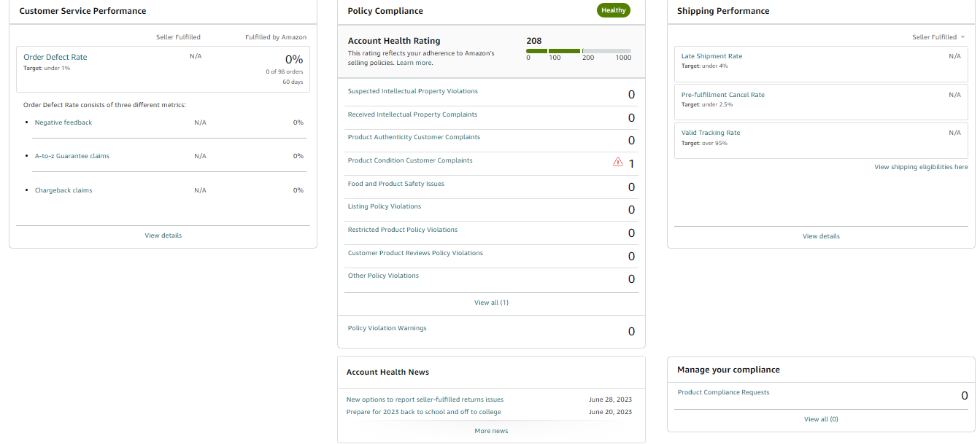Open Listing Policy Violations
Screen dimensions: 980x444
tap(384, 206)
